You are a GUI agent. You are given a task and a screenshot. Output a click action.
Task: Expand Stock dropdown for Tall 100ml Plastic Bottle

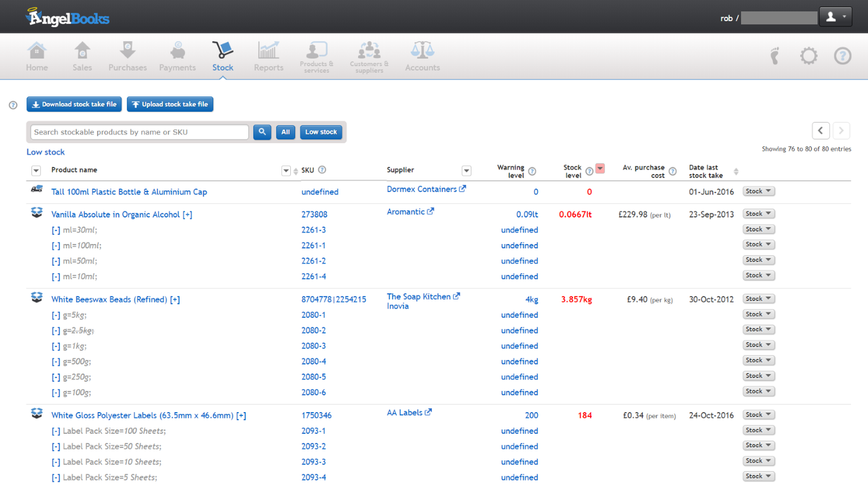[x=758, y=192]
